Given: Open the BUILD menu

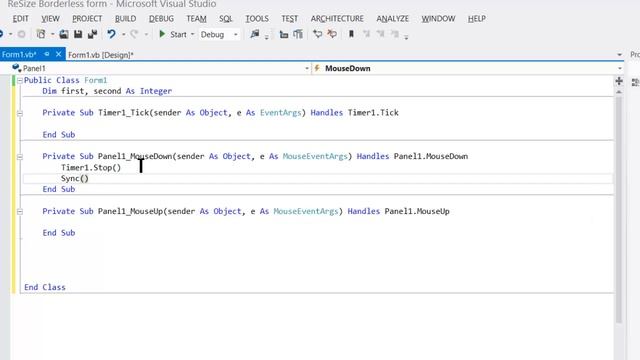Looking at the screenshot, I should point(125,18).
